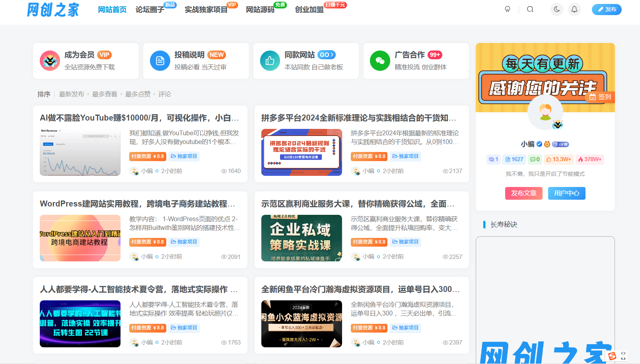Click the red 发布文章 button

pyautogui.click(x=523, y=193)
